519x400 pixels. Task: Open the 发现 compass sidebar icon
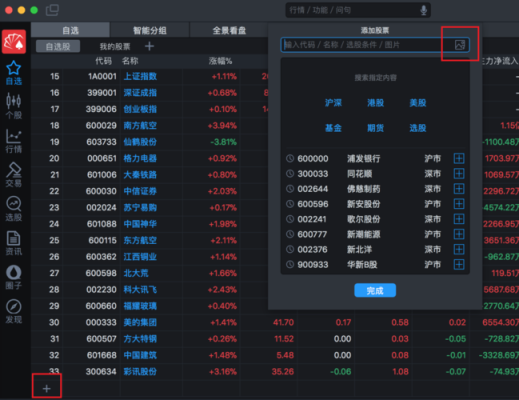[14, 307]
